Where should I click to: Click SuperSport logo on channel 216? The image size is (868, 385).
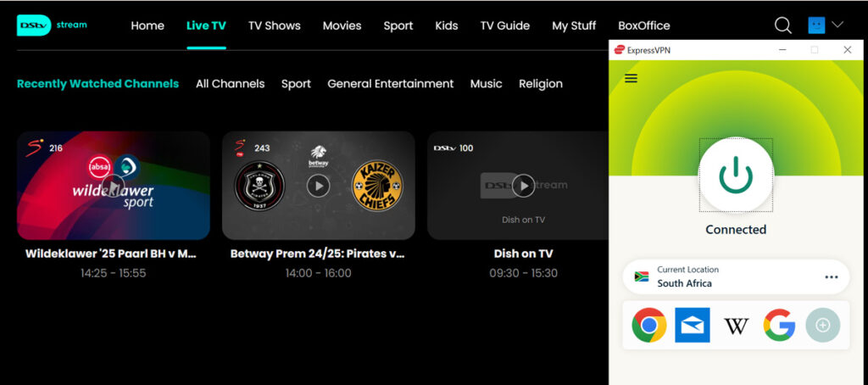[36, 148]
